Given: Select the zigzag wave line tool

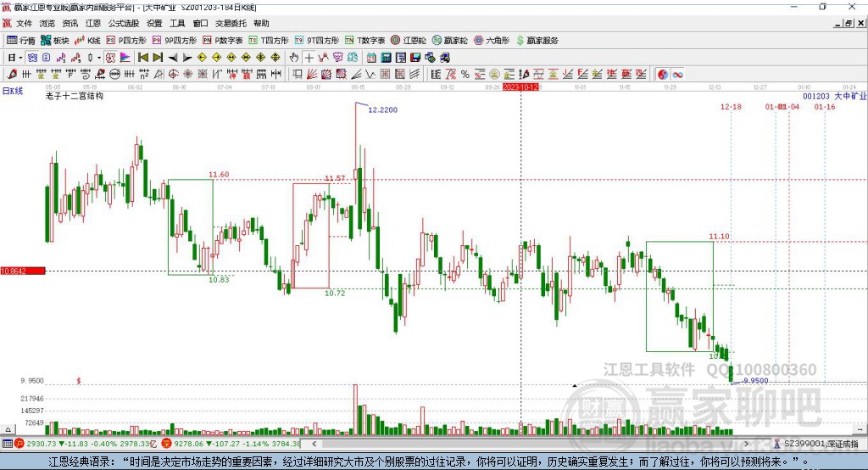Looking at the screenshot, I should (x=370, y=74).
